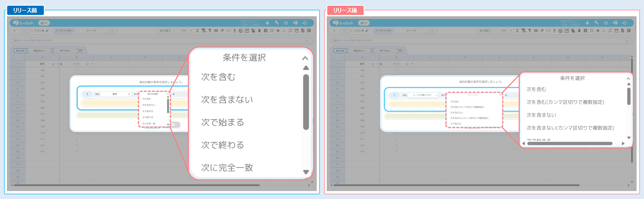Toggle the eye visibility icon in リリース前 toolbar
Image resolution: width=644 pixels, height=199 pixels.
[216, 31]
